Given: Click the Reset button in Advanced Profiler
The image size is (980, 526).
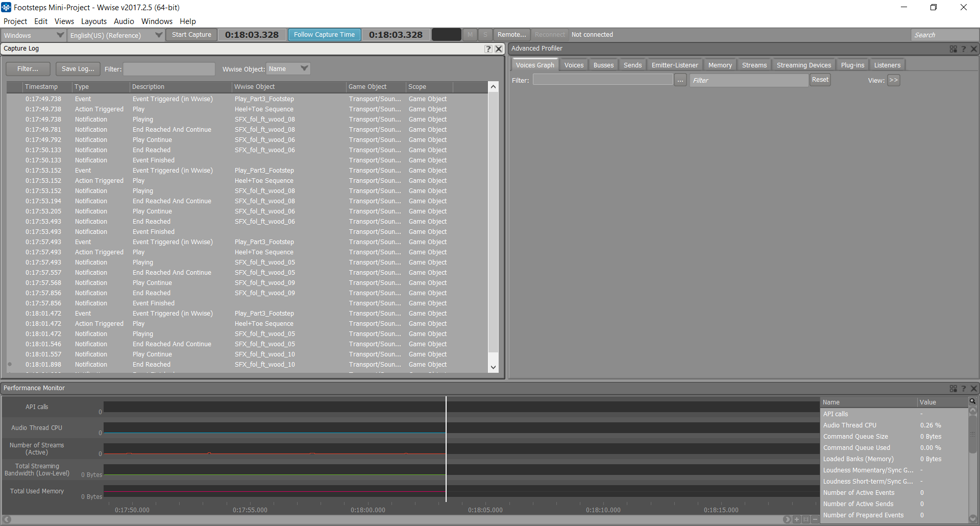Looking at the screenshot, I should pos(820,80).
